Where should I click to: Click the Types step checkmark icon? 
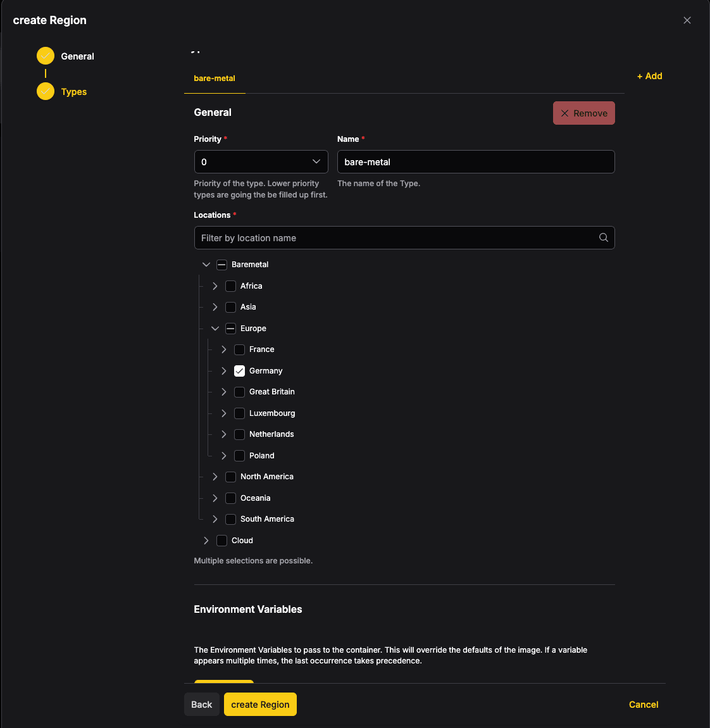(x=46, y=91)
